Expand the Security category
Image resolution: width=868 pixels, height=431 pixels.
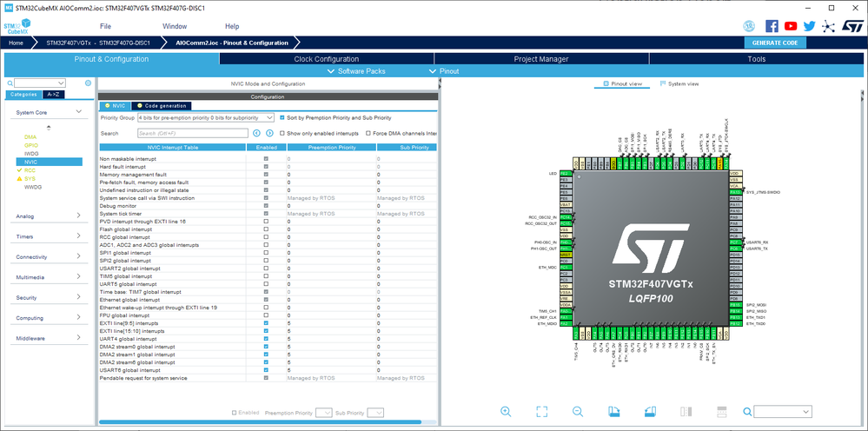click(78, 298)
